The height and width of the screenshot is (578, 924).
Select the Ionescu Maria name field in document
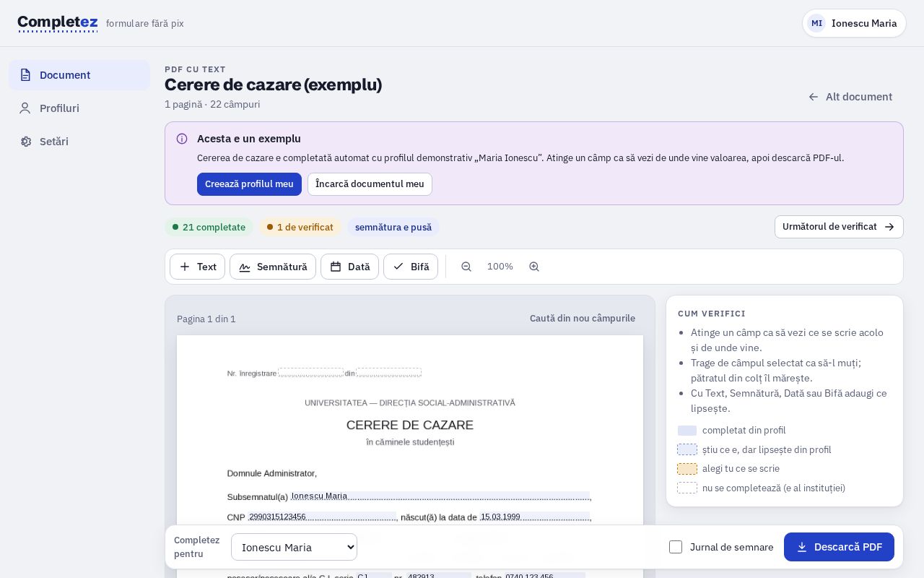click(440, 496)
